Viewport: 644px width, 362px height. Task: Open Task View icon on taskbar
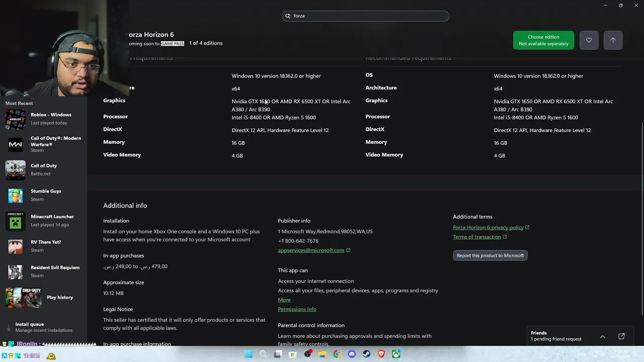tap(278, 354)
